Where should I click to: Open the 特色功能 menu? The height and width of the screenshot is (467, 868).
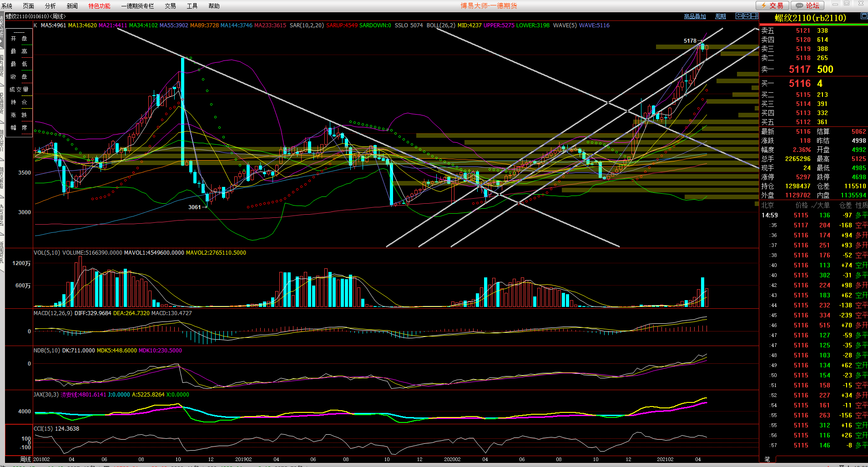[99, 6]
